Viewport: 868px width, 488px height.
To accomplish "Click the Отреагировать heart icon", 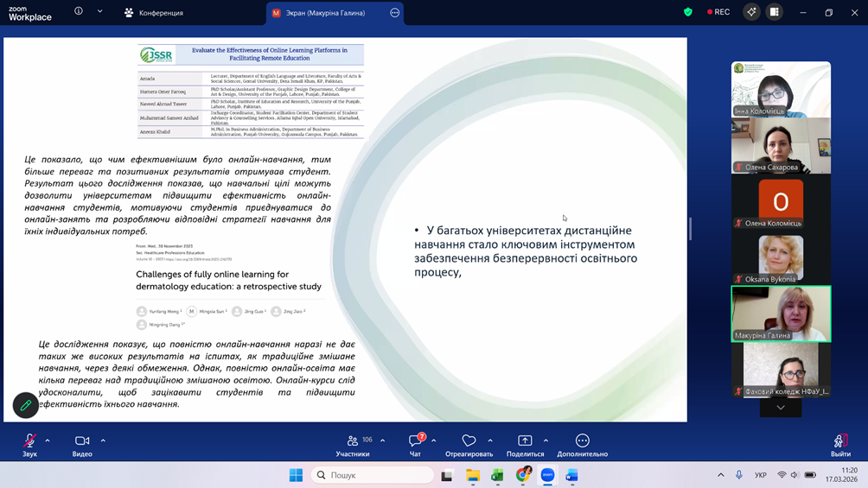I will click(x=469, y=441).
